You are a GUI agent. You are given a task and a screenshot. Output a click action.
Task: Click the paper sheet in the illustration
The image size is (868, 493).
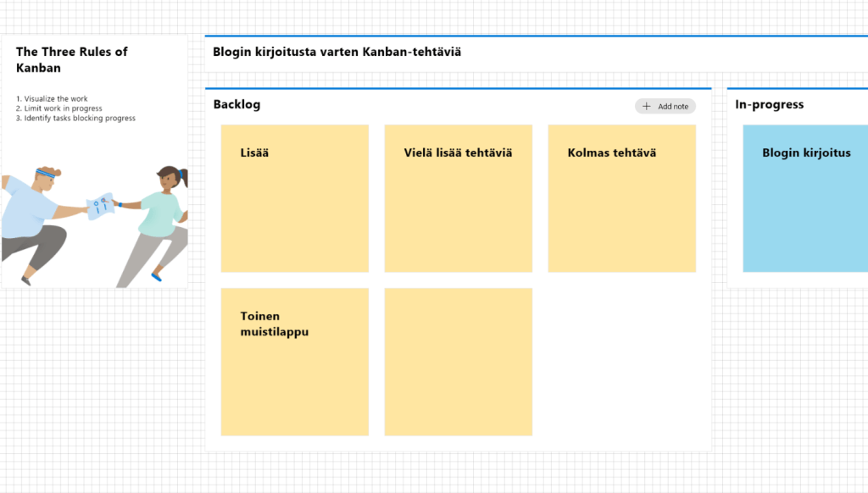(99, 205)
